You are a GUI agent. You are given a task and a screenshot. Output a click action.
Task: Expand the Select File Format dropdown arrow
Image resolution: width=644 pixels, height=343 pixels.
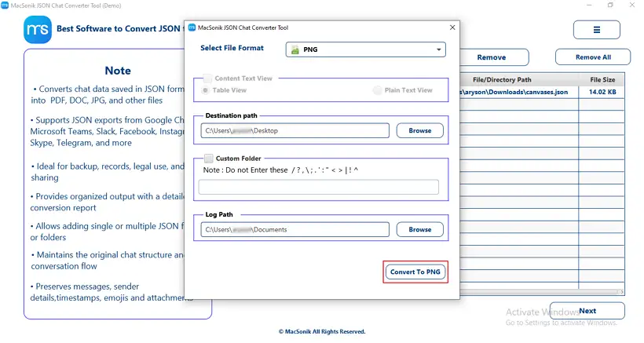pos(439,49)
